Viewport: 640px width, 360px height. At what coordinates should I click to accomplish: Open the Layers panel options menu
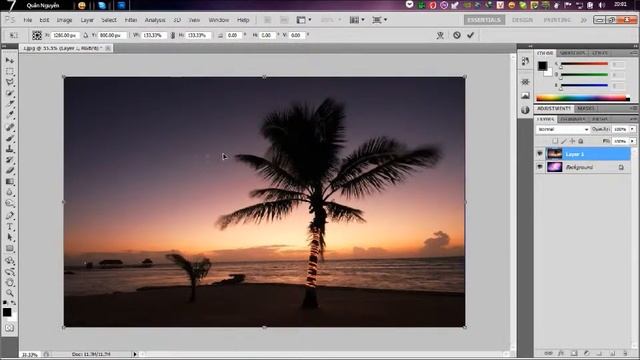coord(633,119)
